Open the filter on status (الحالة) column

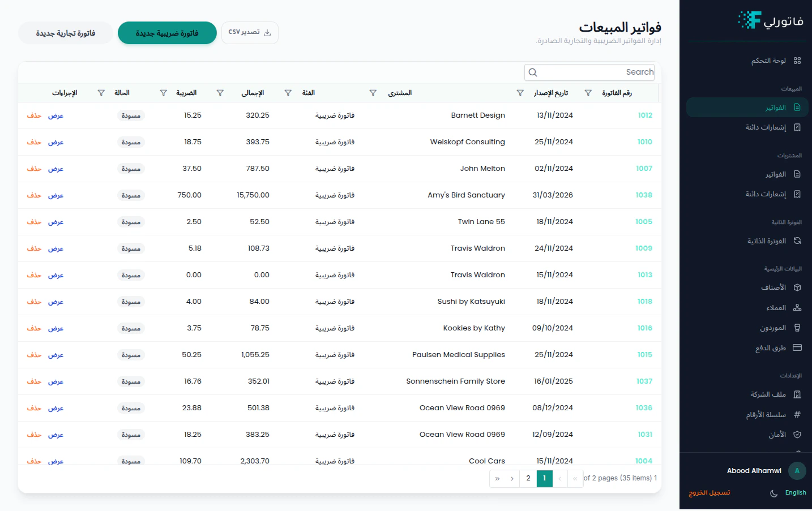101,93
